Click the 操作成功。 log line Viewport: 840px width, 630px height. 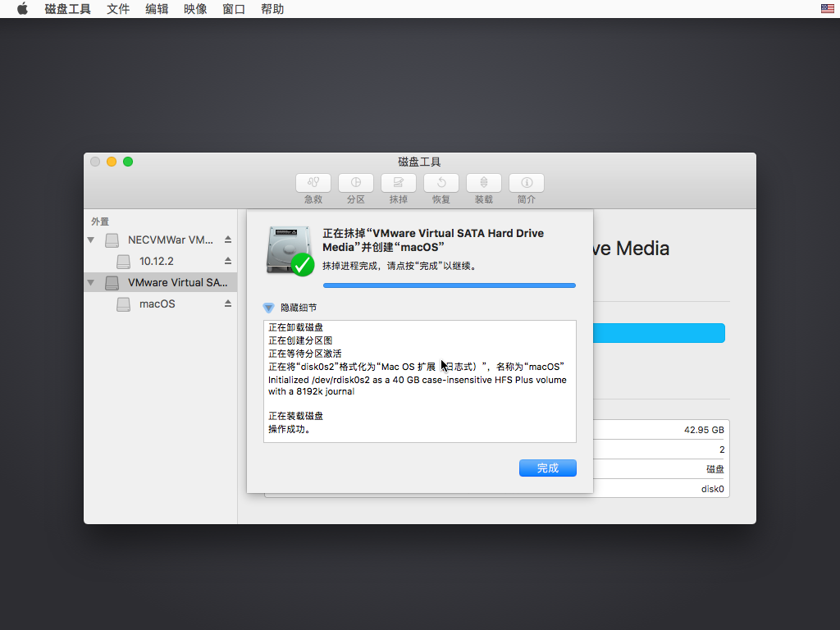(x=290, y=429)
